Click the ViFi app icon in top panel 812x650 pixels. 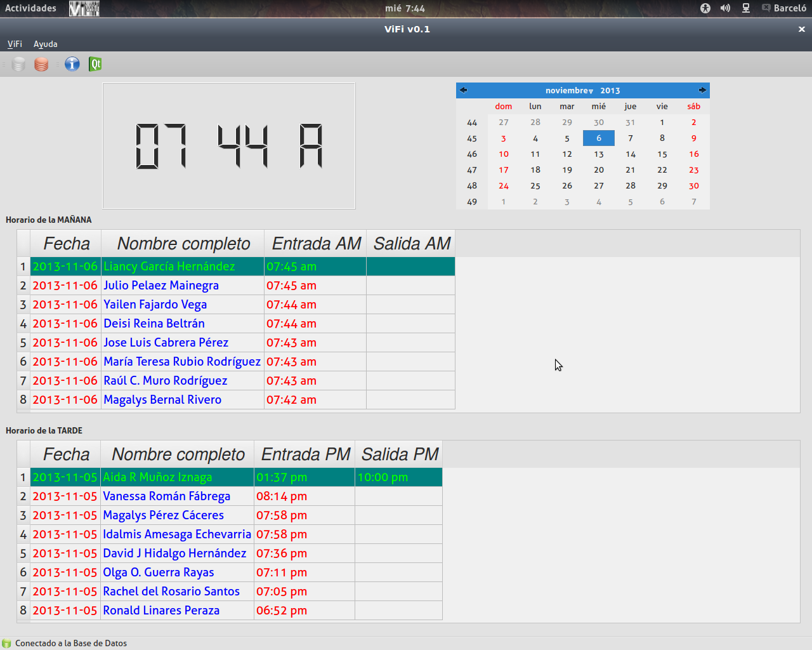pos(84,8)
